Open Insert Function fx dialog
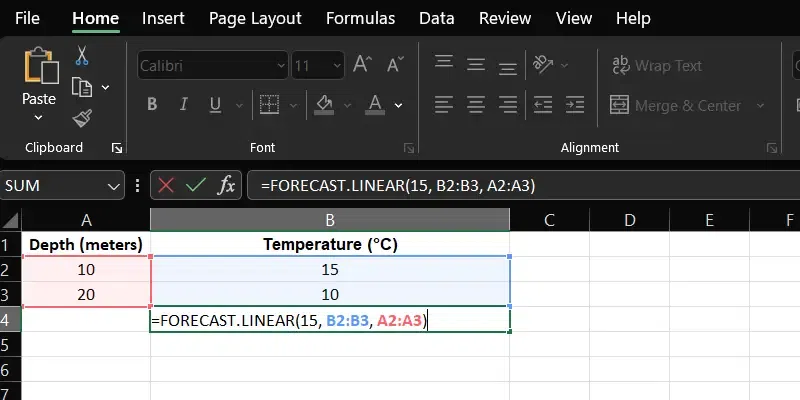This screenshot has width=800, height=400. click(x=227, y=185)
